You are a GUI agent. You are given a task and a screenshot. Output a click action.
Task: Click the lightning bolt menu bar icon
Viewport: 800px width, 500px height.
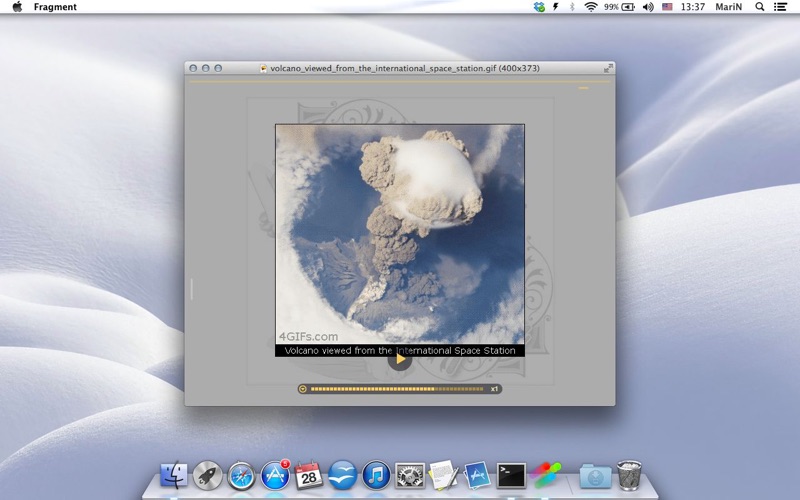556,7
